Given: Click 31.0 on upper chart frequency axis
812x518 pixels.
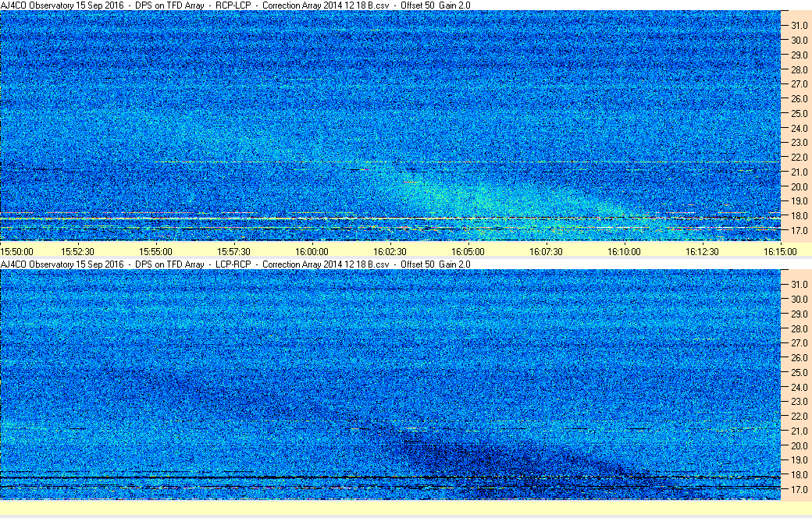Looking at the screenshot, I should point(799,26).
